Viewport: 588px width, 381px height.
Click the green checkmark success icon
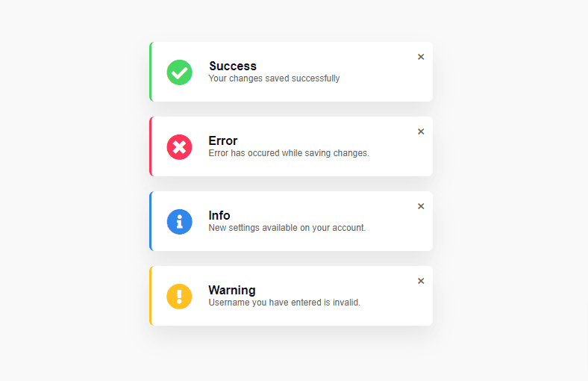pos(179,72)
